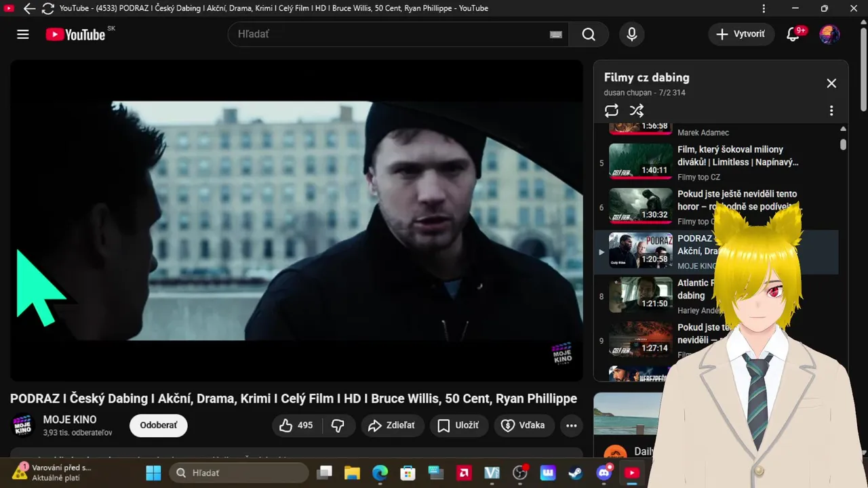868x488 pixels.
Task: Save the video with Uložiť
Action: (x=459, y=426)
